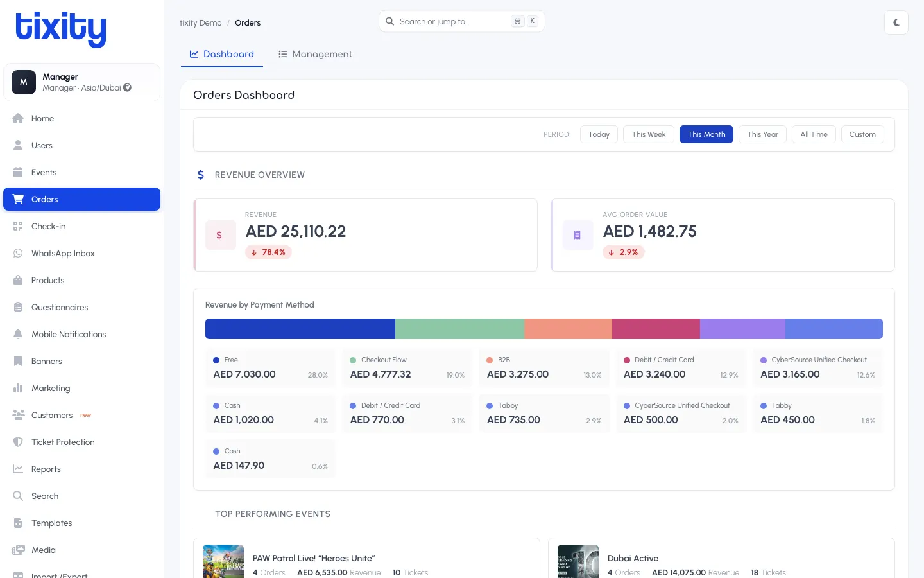Select the This Month period filter

(x=706, y=134)
